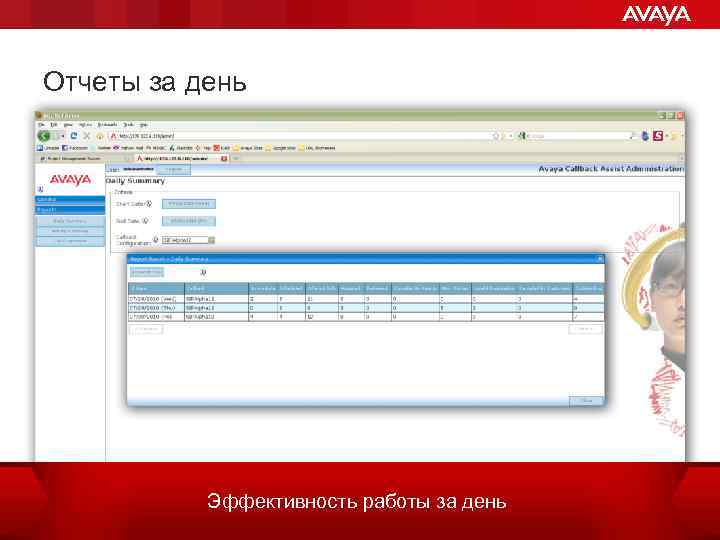Click the Avaya Callback Assist Administration title
This screenshot has height=540, width=720.
coord(611,169)
